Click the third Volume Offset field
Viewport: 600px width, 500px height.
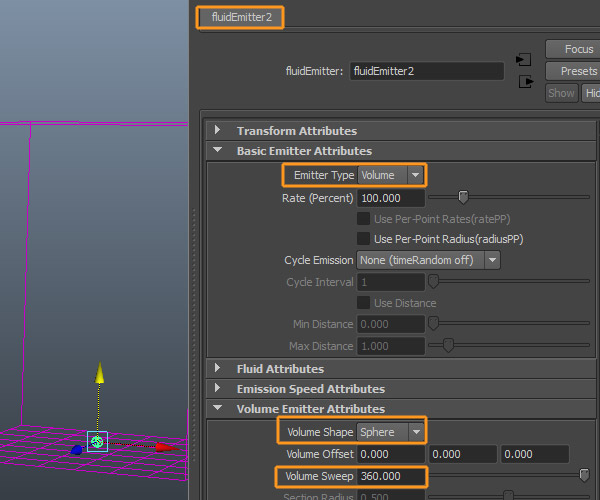click(x=535, y=454)
